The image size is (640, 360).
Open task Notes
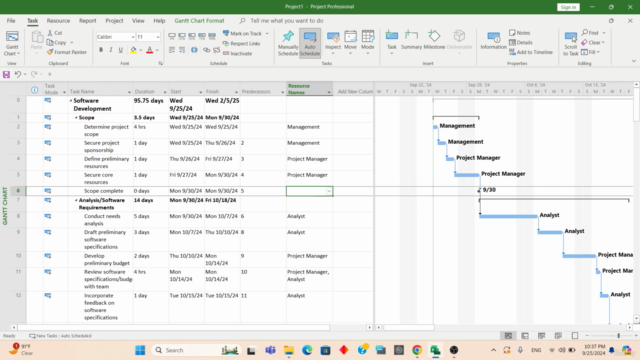click(520, 33)
